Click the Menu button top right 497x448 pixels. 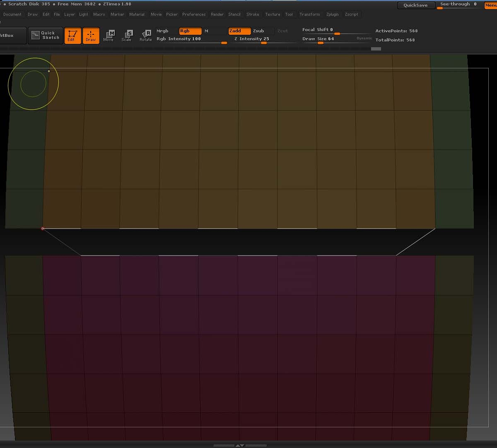pos(491,5)
